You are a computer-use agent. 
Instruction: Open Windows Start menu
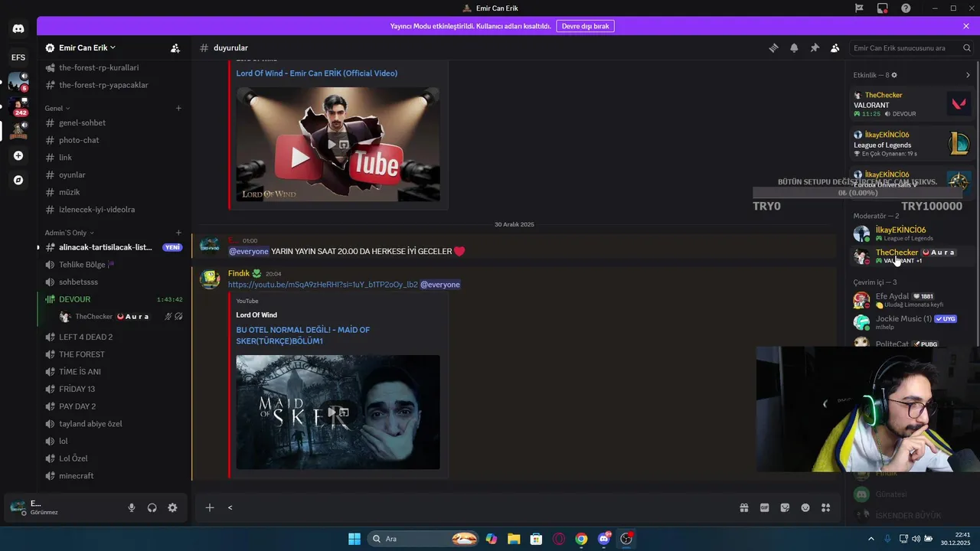tap(354, 539)
